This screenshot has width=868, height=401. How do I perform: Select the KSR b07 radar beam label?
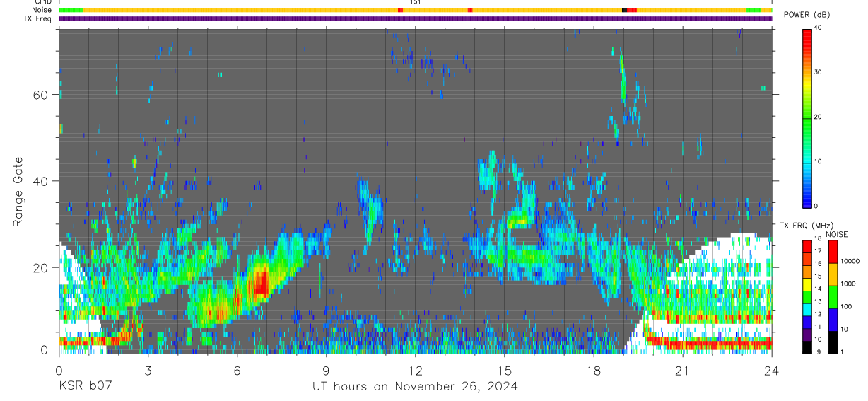(x=85, y=386)
